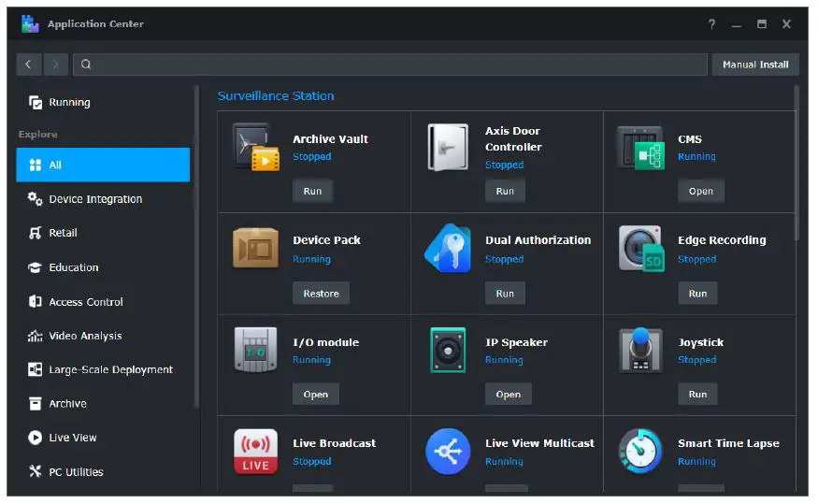The width and height of the screenshot is (818, 504).
Task: Click the Surveillance Station heading
Action: (x=276, y=96)
